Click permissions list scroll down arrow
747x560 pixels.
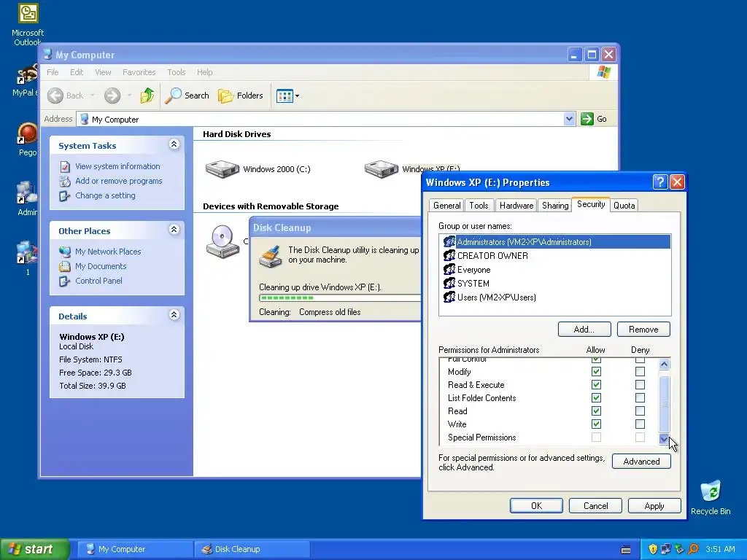664,438
